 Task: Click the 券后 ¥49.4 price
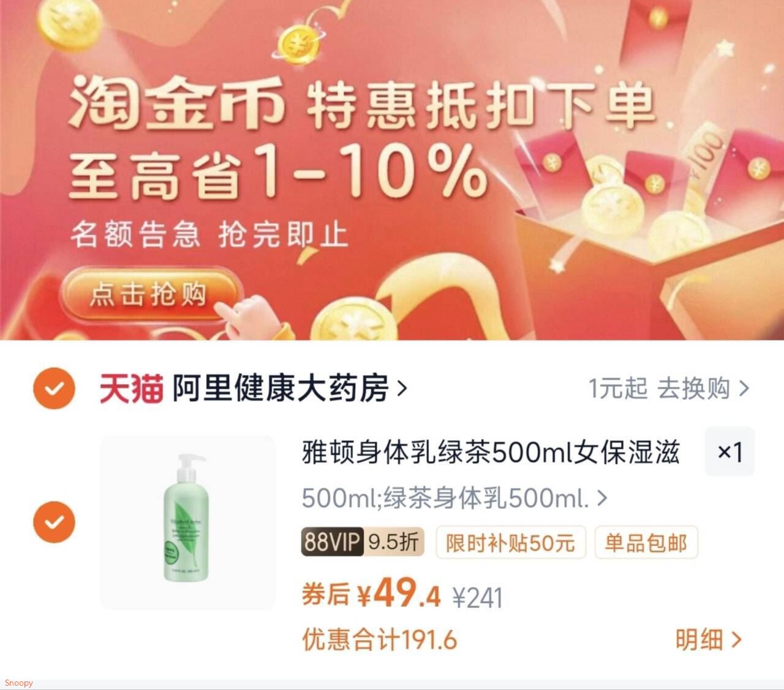click(371, 593)
